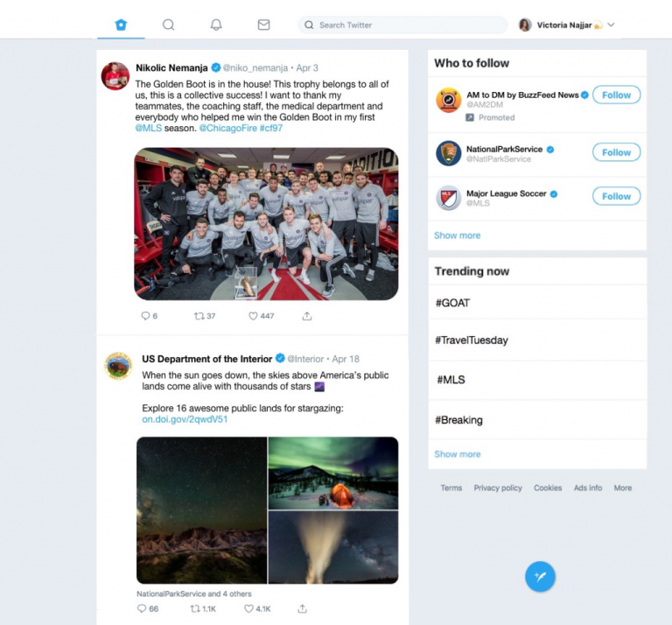Compose a new tweet with floating button
This screenshot has height=625, width=672.
(x=540, y=577)
